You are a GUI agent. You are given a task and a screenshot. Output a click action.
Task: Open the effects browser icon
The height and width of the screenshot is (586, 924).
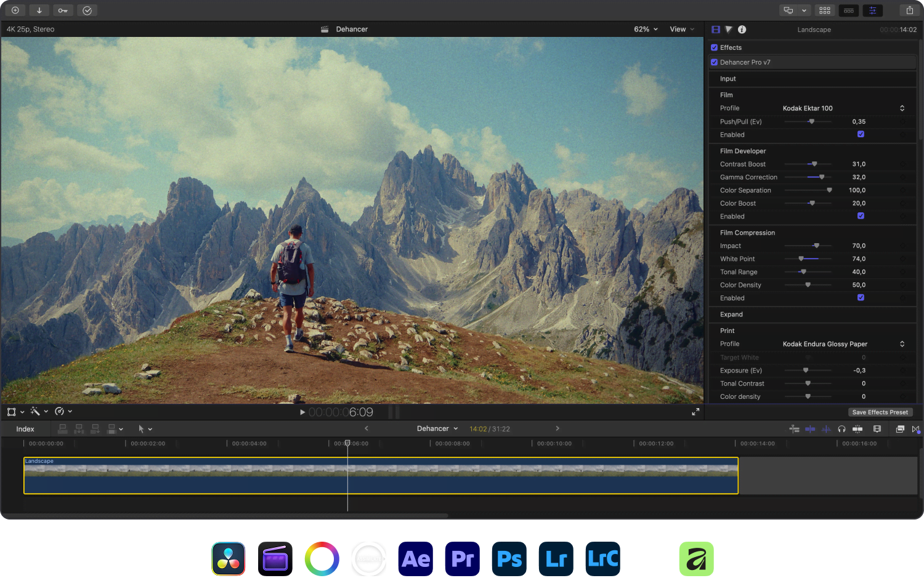click(900, 429)
